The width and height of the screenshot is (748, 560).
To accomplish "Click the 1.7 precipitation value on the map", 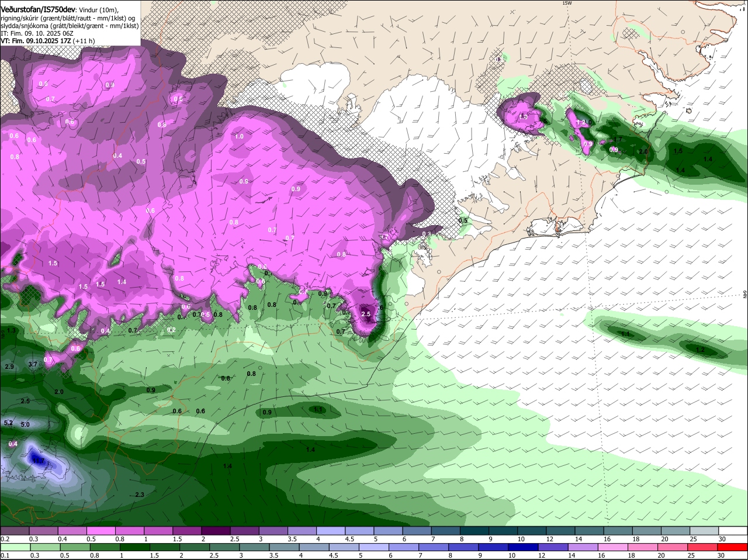I will (617, 140).
